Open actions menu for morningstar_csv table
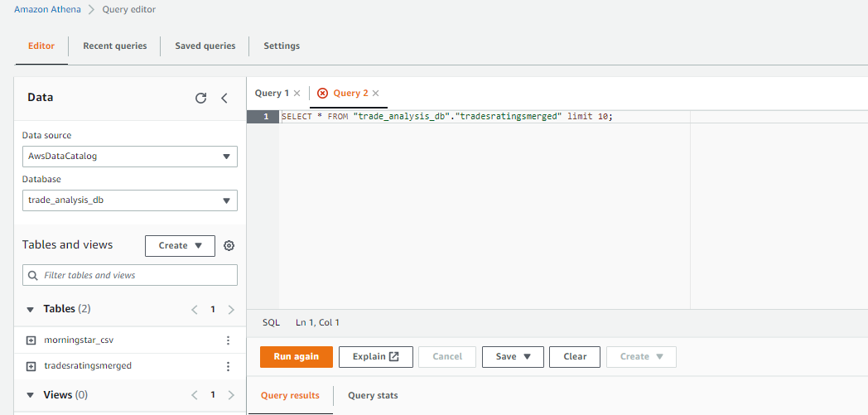 [228, 340]
